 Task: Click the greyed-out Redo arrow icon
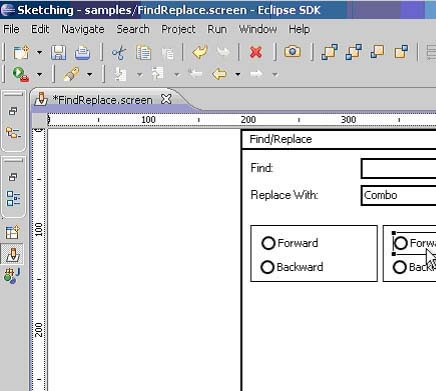tap(223, 52)
